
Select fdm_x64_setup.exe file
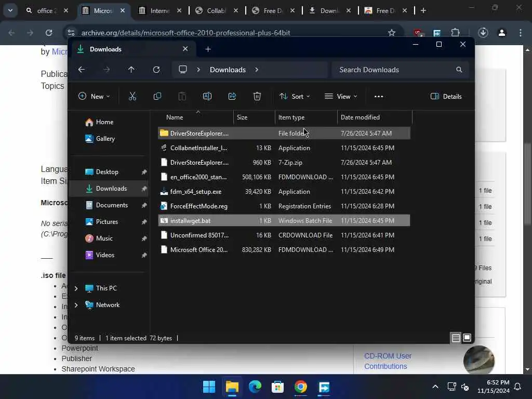pyautogui.click(x=284, y=191)
